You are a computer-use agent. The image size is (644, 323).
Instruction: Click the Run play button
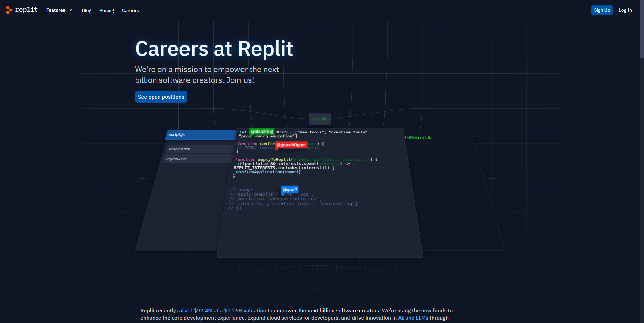coord(320,119)
